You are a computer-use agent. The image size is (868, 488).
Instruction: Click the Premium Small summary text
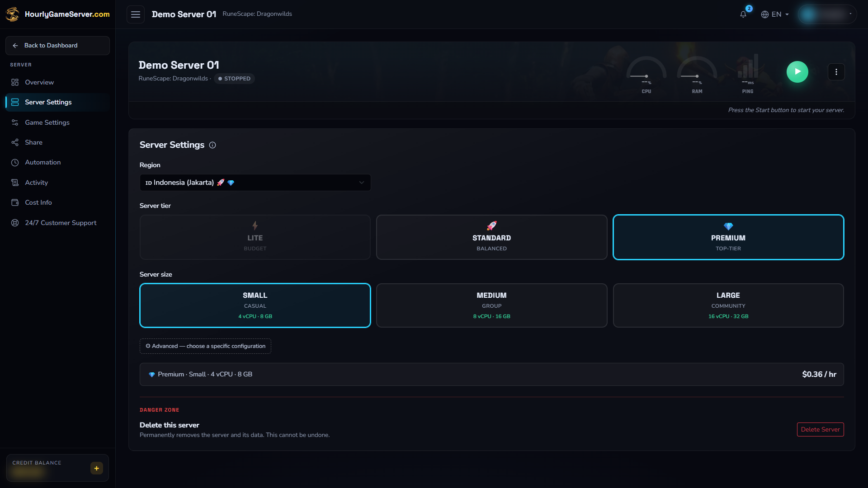201,374
